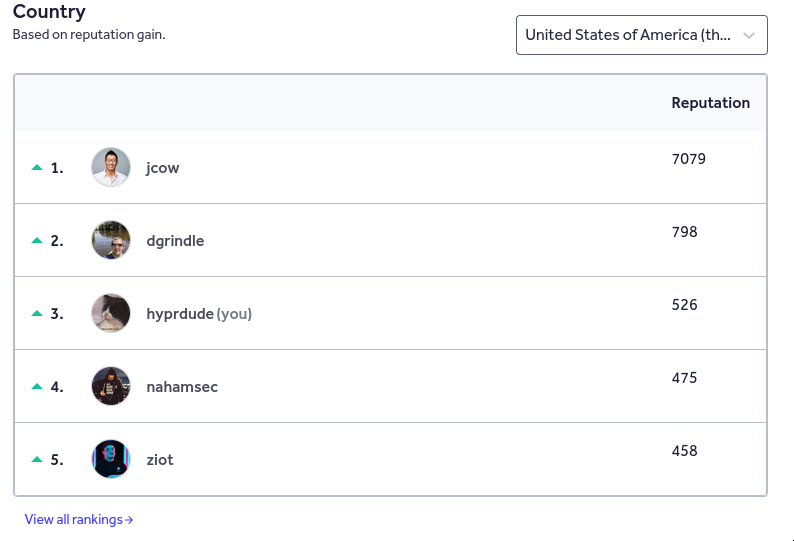This screenshot has height=541, width=794.
Task: Click green up arrow beside rank 1
Action: point(37,168)
